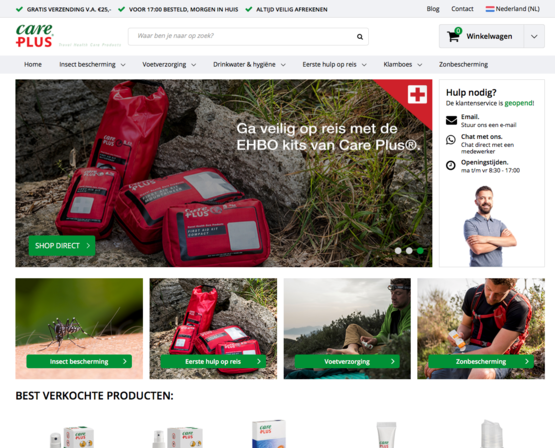Click the red cross first aid badge

pyautogui.click(x=417, y=94)
